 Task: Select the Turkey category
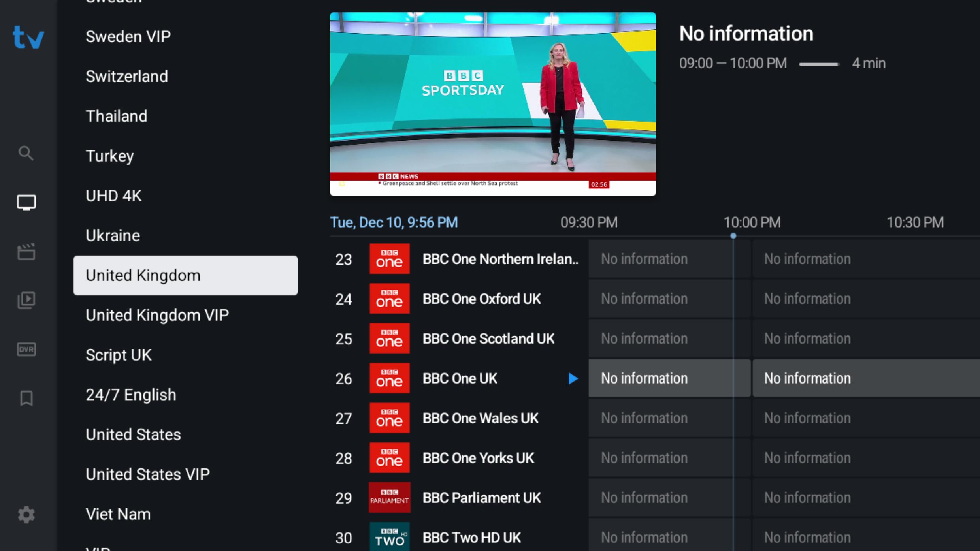point(185,156)
